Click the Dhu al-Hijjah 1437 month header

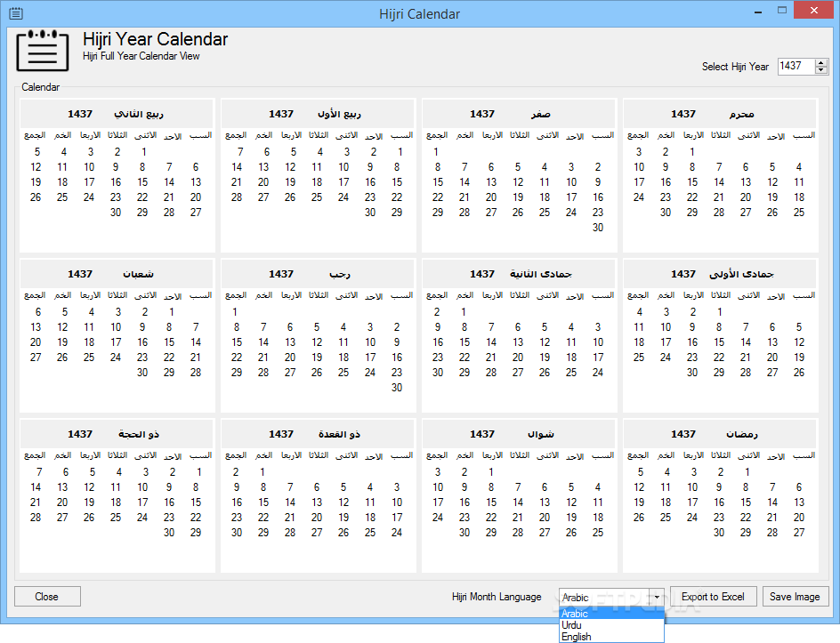point(117,434)
